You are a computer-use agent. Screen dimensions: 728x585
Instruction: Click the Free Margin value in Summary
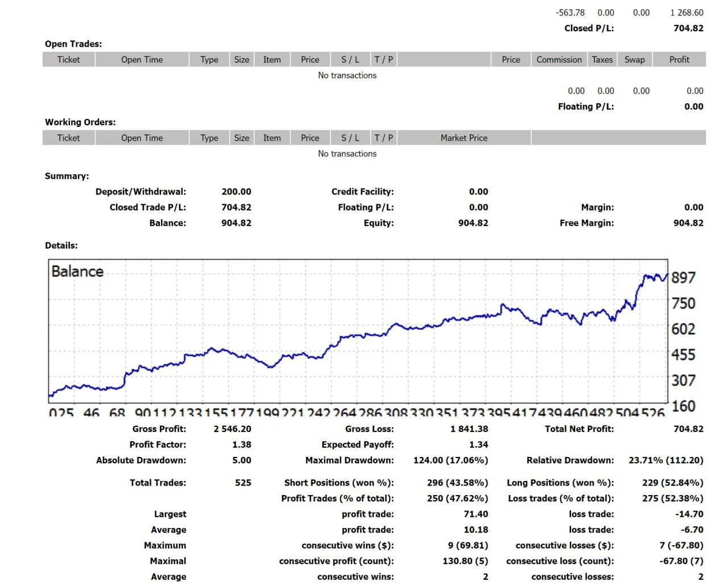coord(688,223)
